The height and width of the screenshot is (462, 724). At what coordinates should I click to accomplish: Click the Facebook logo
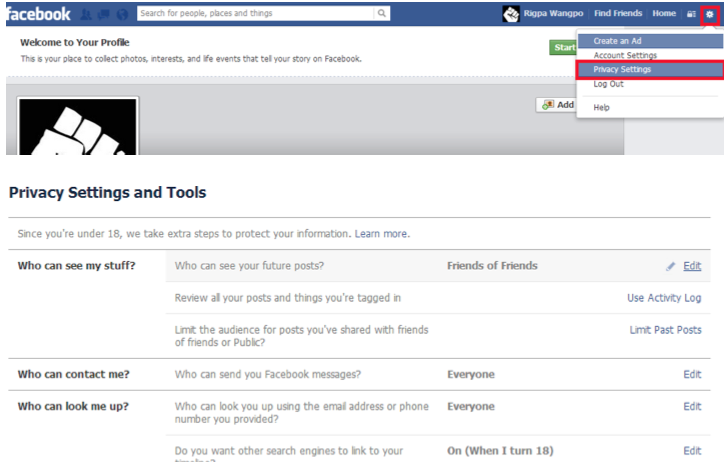(38, 14)
